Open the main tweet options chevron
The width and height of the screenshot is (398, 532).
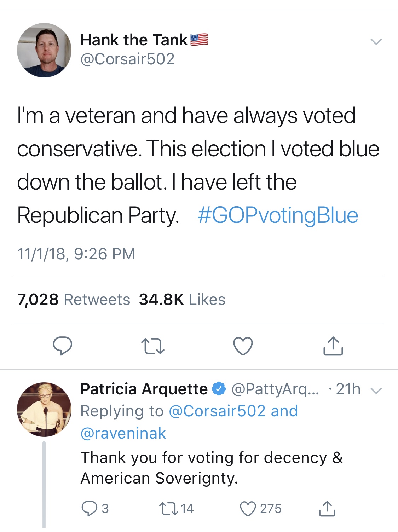[376, 41]
